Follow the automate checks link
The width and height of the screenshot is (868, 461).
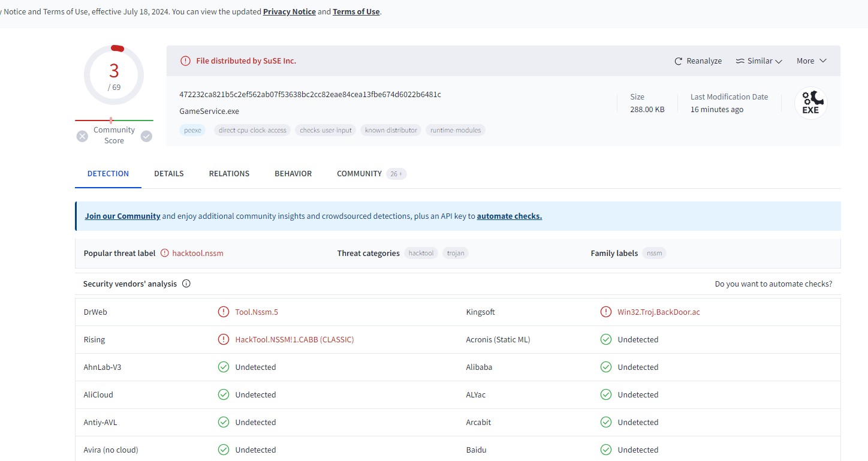tap(510, 216)
